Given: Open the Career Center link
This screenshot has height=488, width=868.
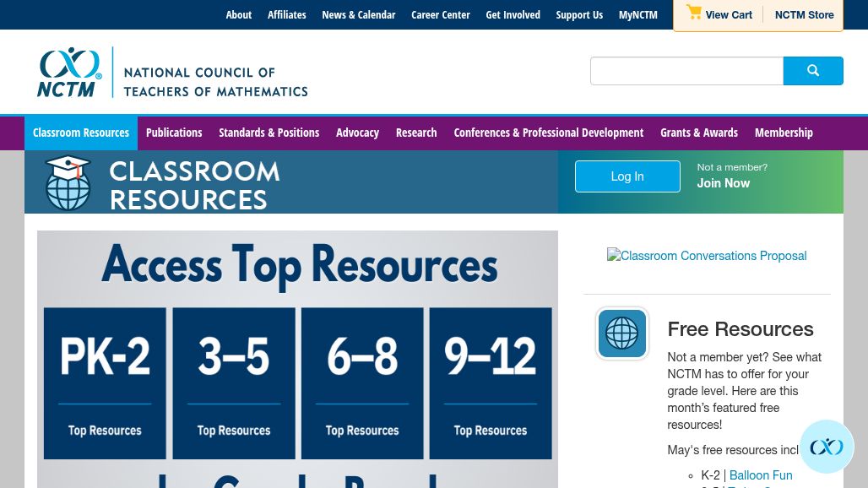Looking at the screenshot, I should coord(441,15).
